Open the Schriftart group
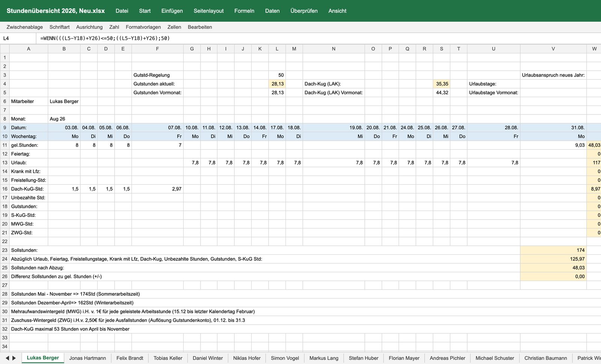 59,27
